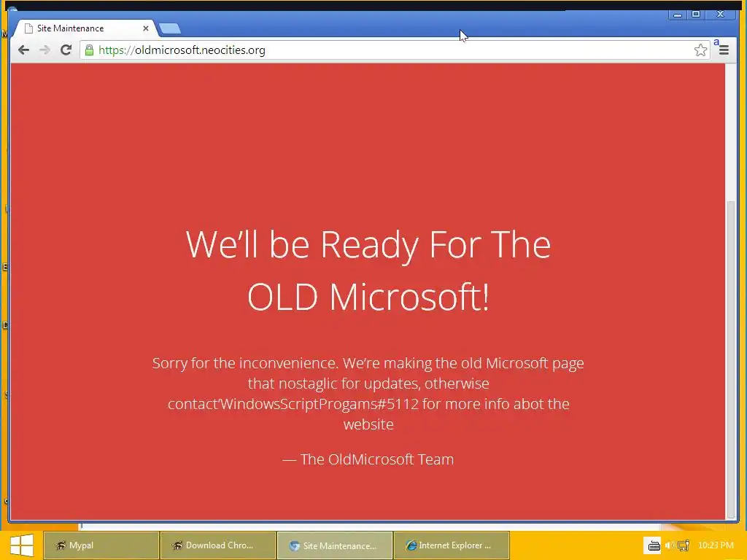Reload the current page

point(66,50)
